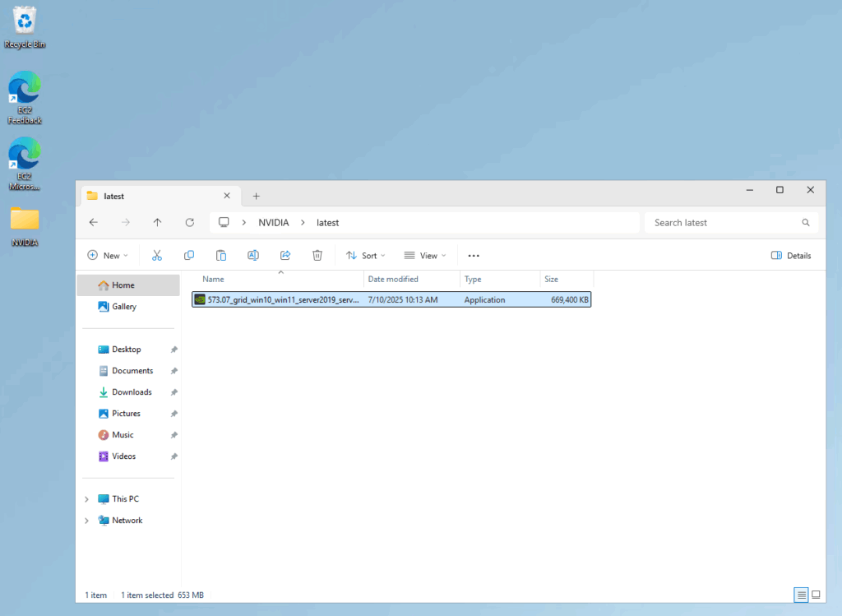Go up one folder level
The width and height of the screenshot is (842, 616).
click(x=157, y=222)
